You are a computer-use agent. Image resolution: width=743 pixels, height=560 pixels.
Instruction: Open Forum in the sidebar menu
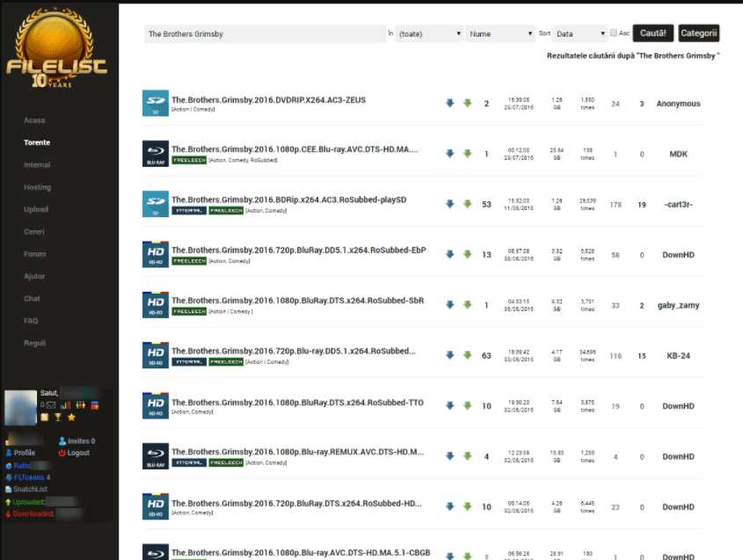click(x=35, y=254)
